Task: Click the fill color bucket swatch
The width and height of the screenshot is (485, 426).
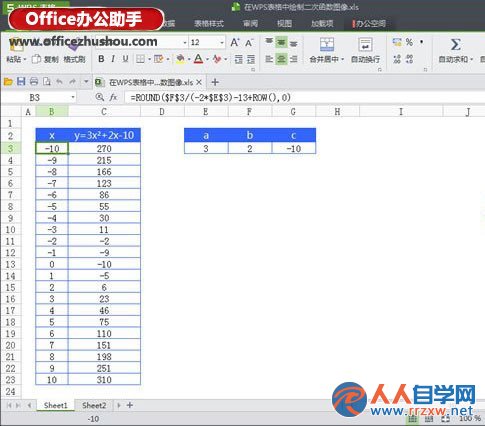Action: pos(180,59)
